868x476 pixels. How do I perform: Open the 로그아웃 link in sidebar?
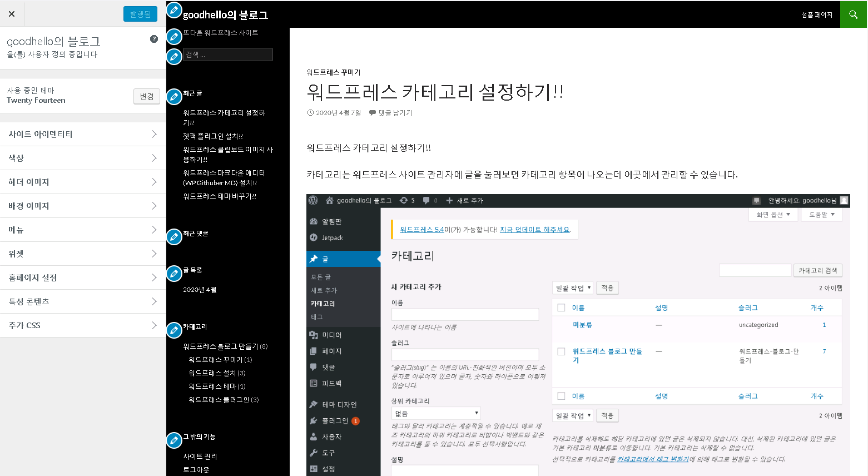point(196,470)
